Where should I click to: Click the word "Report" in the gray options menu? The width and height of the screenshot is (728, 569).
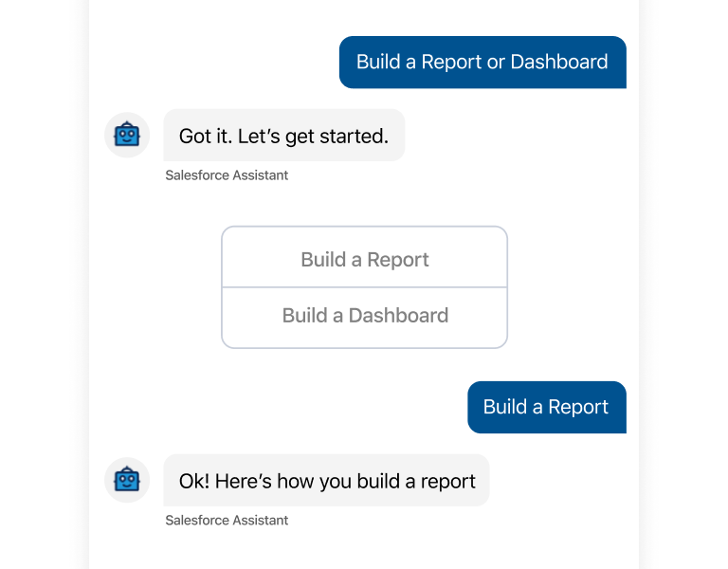[x=397, y=259]
